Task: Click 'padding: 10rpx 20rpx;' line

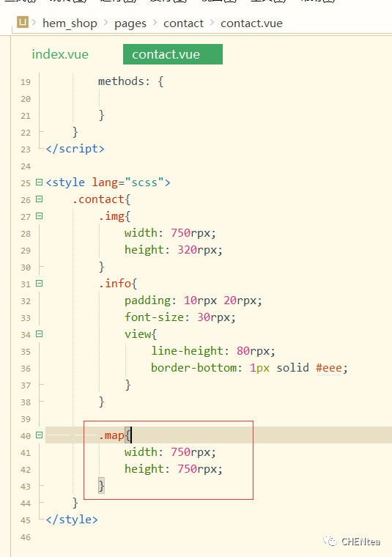Action: click(193, 300)
